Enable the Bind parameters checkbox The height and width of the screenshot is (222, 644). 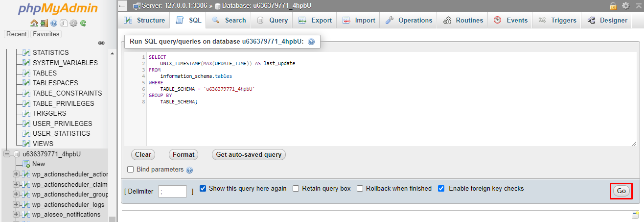pyautogui.click(x=130, y=170)
